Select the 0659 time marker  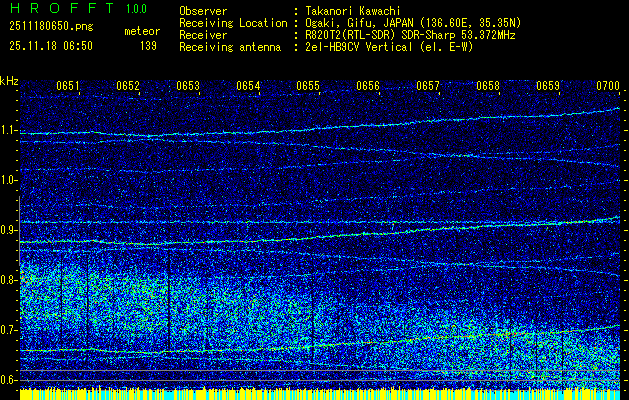(x=548, y=87)
